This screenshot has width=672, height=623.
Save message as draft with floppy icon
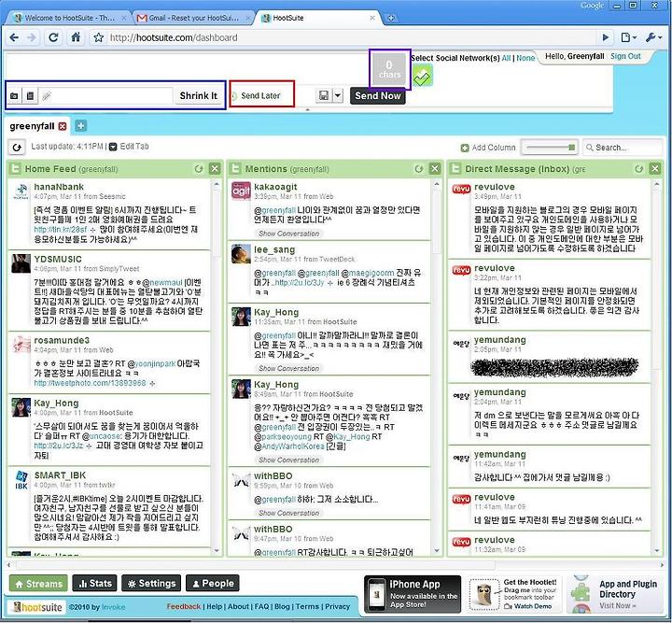pyautogui.click(x=324, y=95)
